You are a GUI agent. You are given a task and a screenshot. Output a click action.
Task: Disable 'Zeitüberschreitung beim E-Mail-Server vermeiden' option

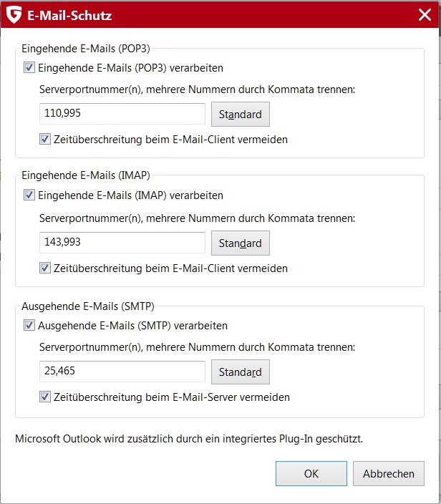pyautogui.click(x=45, y=397)
